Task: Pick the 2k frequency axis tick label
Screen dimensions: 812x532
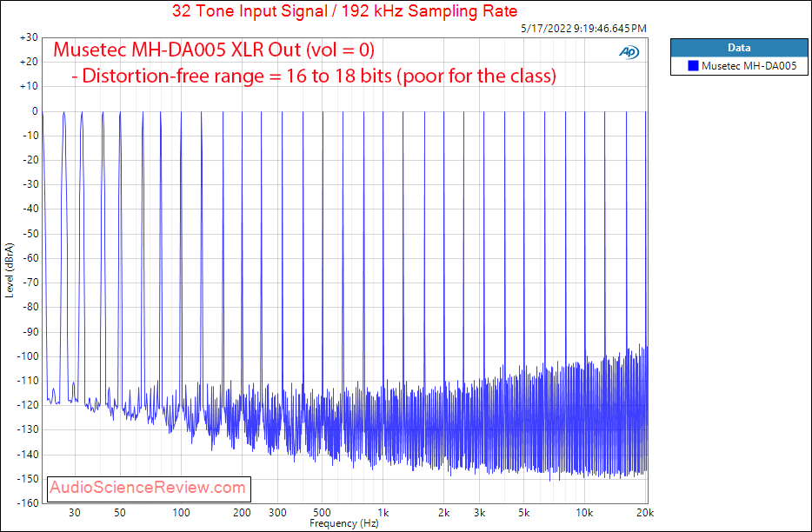Action: click(x=443, y=513)
